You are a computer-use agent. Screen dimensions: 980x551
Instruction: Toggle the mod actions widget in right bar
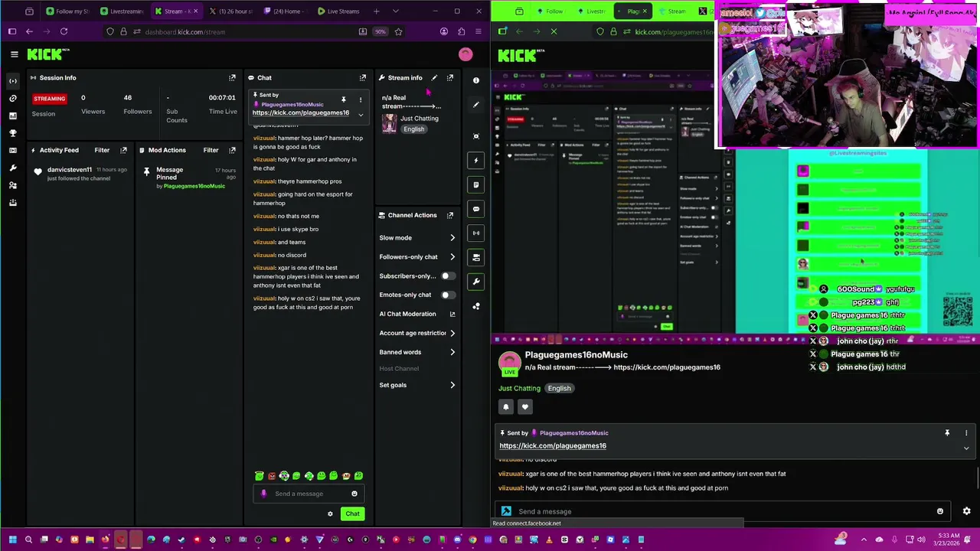(476, 184)
